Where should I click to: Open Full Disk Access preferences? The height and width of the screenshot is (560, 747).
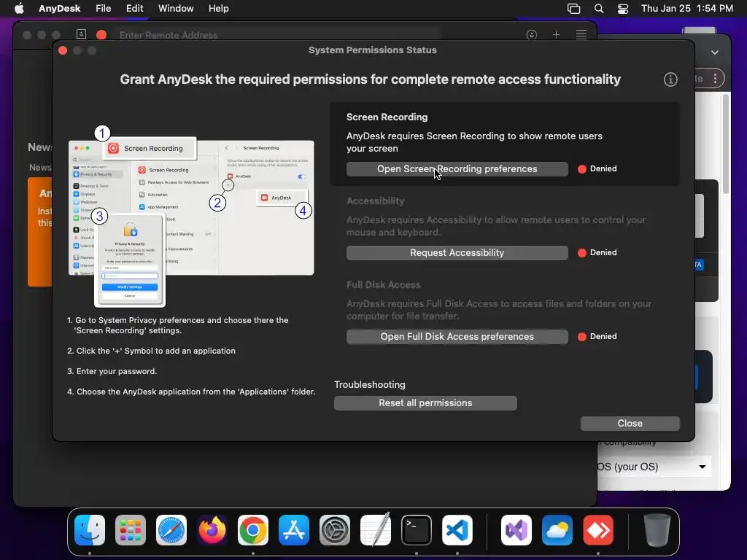(457, 337)
